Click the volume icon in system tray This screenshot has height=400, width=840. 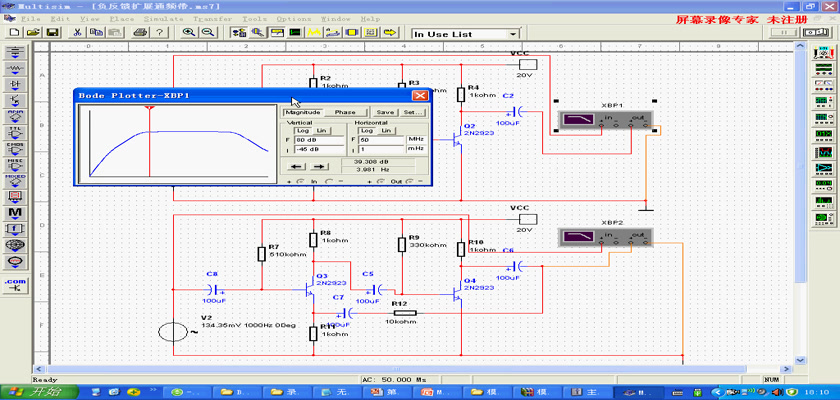[779, 392]
